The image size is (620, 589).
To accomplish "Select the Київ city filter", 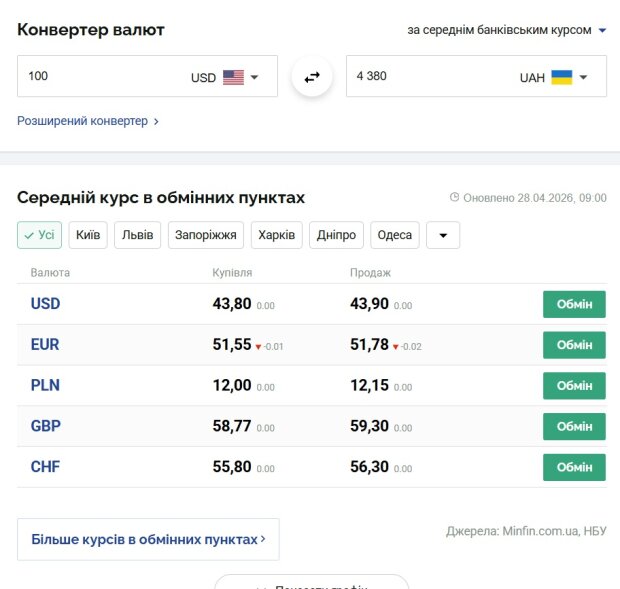I will [88, 235].
